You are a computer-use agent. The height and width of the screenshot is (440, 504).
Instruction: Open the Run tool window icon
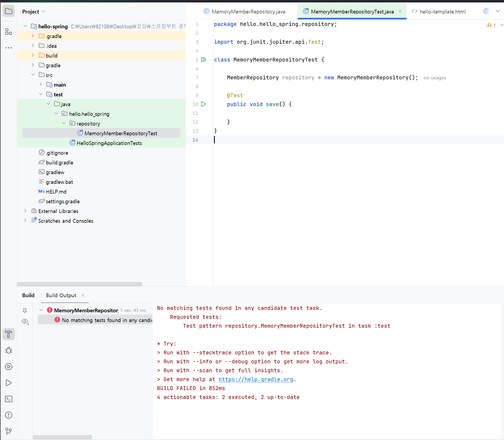point(9,383)
